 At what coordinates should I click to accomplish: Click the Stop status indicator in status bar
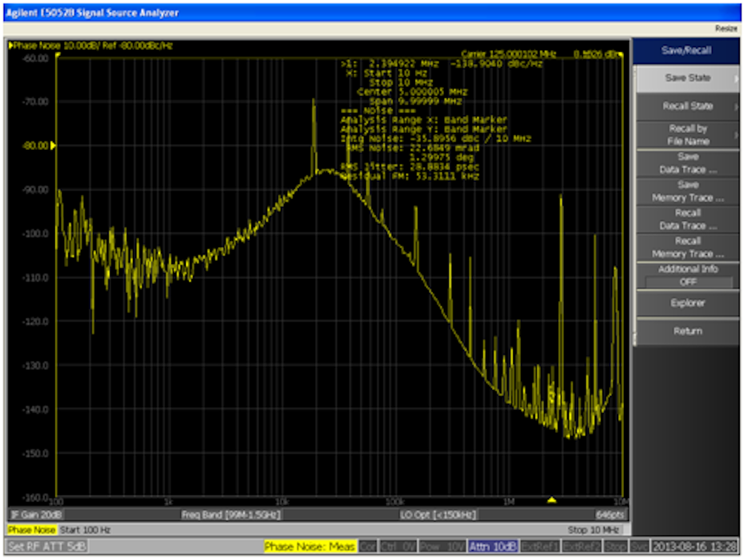point(615,547)
